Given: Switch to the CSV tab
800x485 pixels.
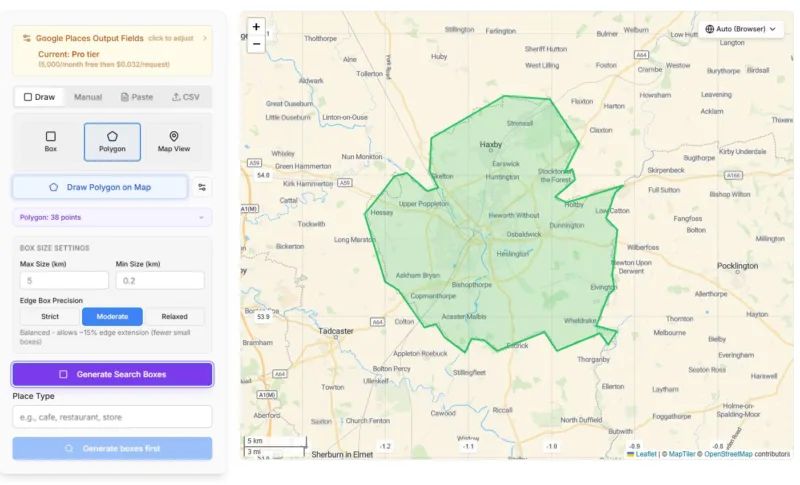Looking at the screenshot, I should [185, 97].
